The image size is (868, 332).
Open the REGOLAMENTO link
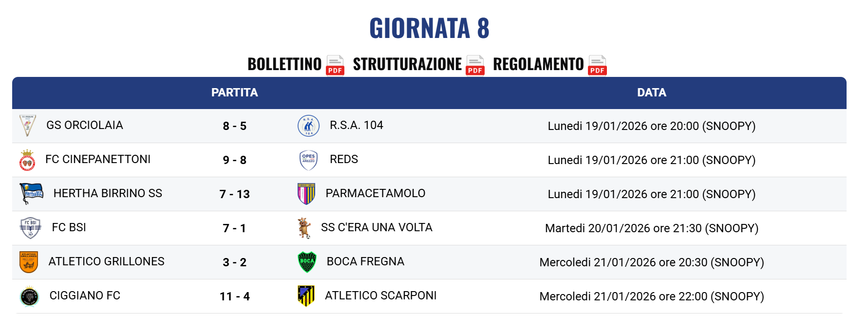538,64
